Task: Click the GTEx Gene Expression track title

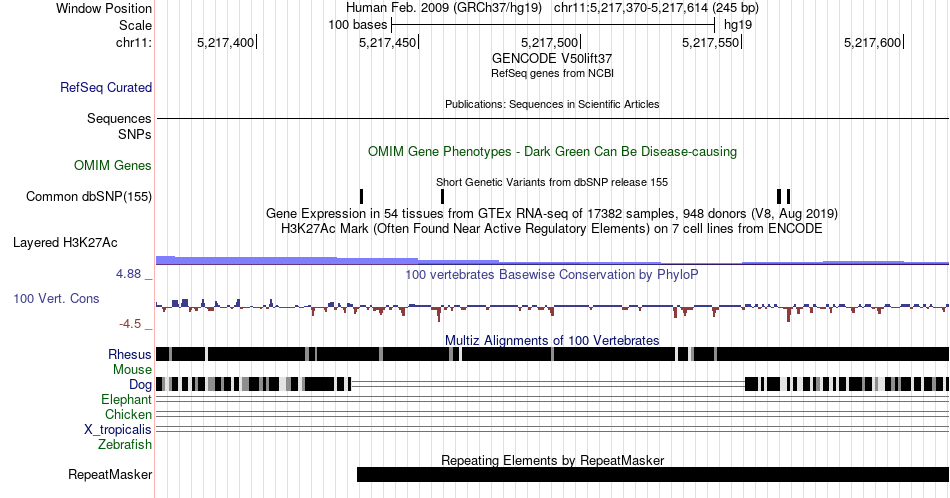Action: [552, 213]
